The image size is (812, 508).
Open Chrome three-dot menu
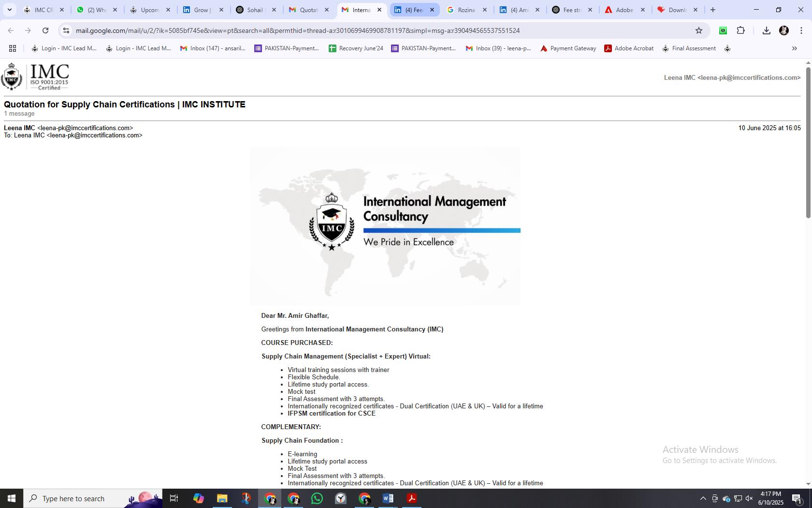point(801,30)
